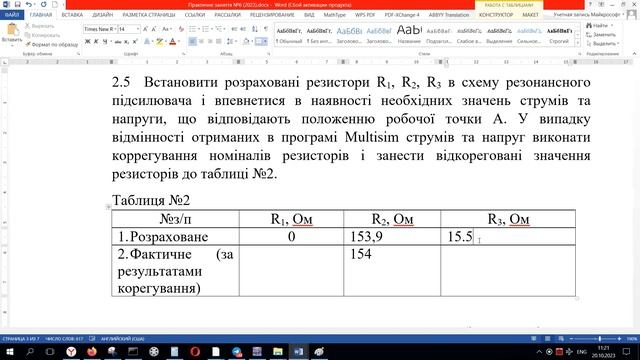Open the borders dropdown arrow
The width and height of the screenshot is (640, 360).
pos(265,42)
